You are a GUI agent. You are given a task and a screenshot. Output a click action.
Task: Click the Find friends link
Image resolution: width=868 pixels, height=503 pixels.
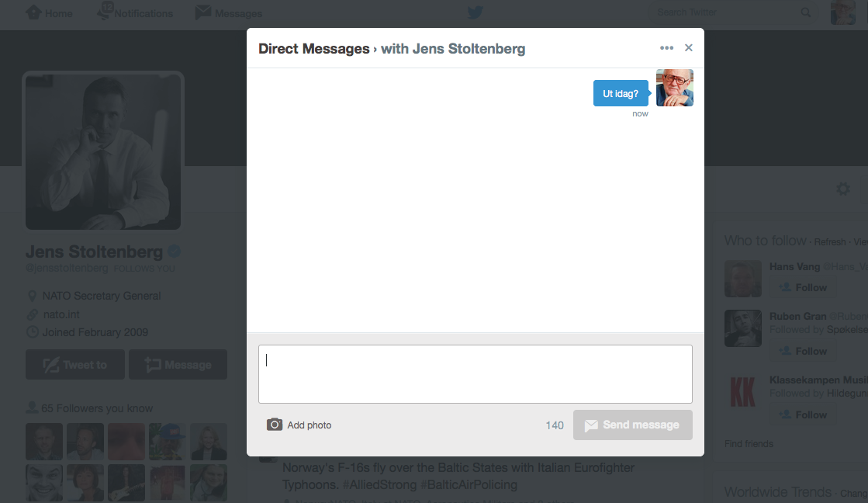point(749,444)
